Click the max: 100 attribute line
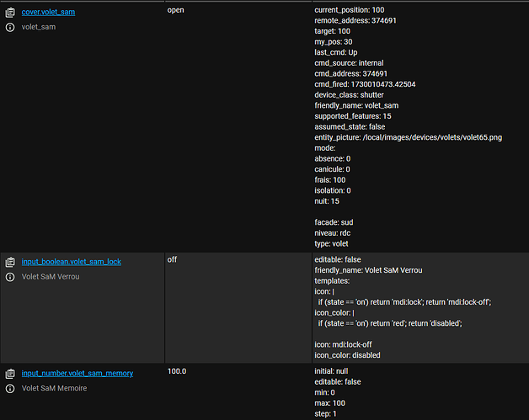 pyautogui.click(x=329, y=403)
